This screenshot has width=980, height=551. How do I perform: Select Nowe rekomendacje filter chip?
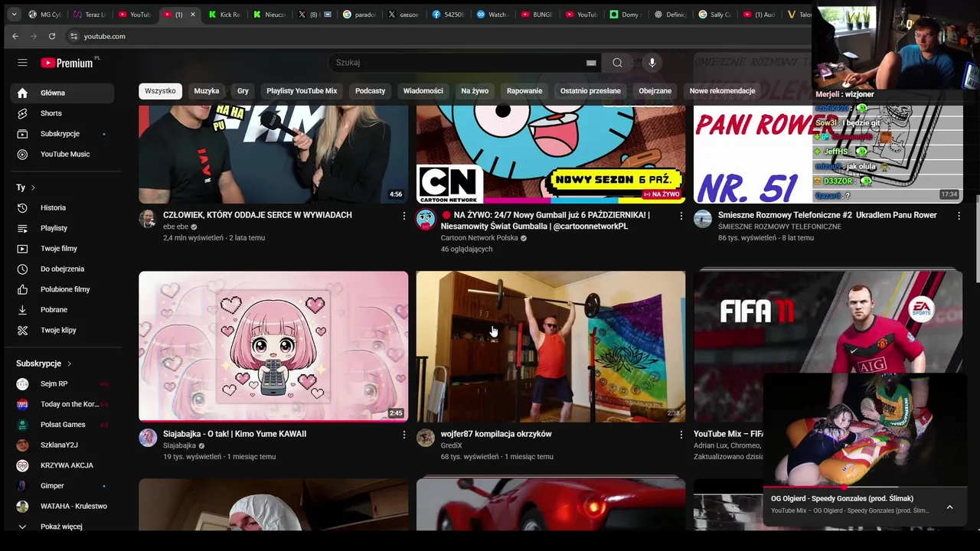(x=722, y=91)
